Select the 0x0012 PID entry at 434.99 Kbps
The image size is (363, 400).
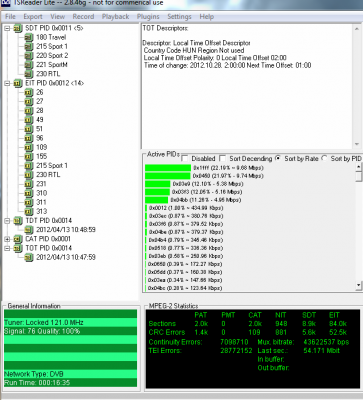(184, 208)
